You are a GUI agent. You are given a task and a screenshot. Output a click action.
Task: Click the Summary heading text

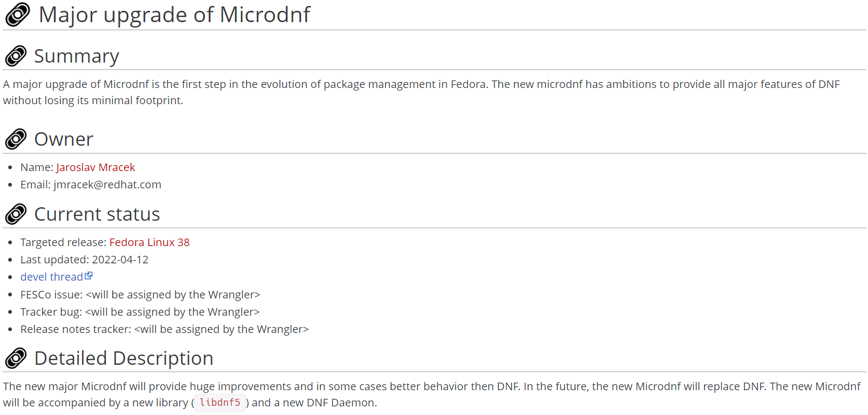pyautogui.click(x=77, y=56)
